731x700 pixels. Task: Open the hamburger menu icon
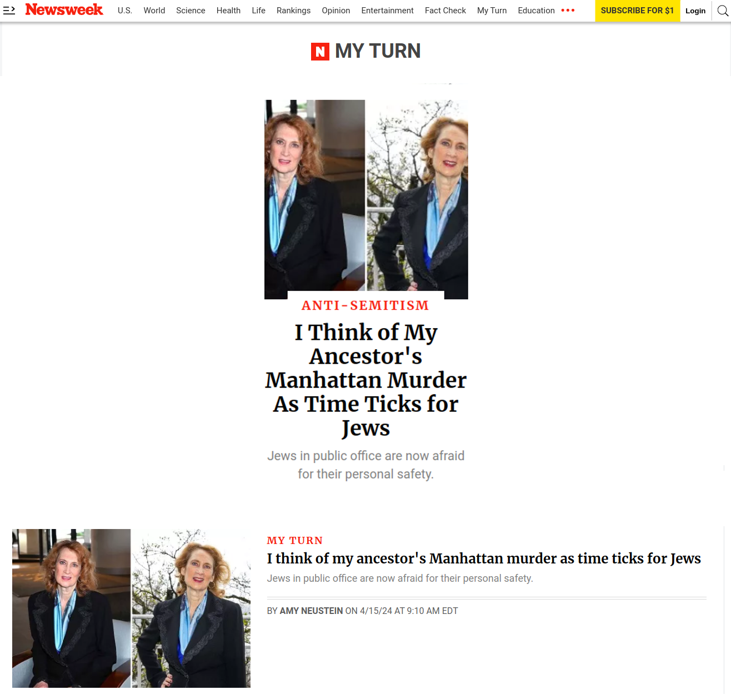coord(9,11)
